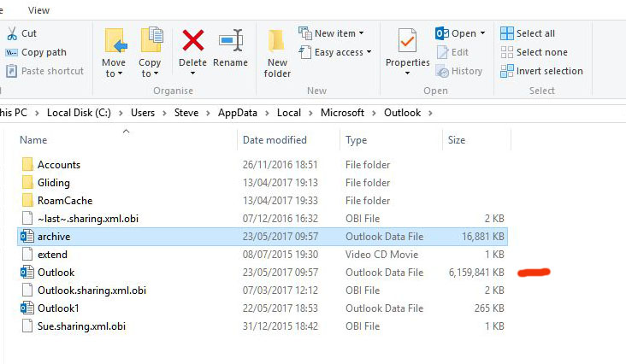Image resolution: width=626 pixels, height=364 pixels.
Task: Expand the Copy to dropdown arrow
Action: coord(156,73)
